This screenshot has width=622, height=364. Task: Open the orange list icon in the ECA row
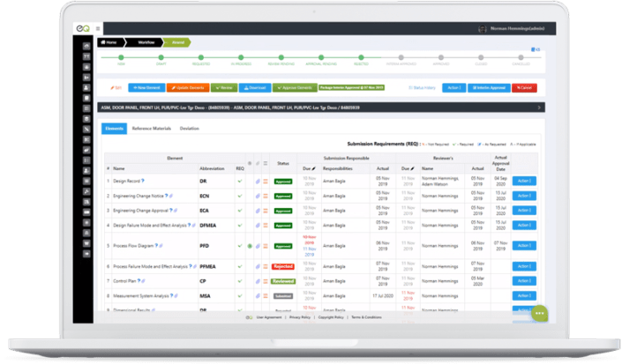[x=266, y=211]
